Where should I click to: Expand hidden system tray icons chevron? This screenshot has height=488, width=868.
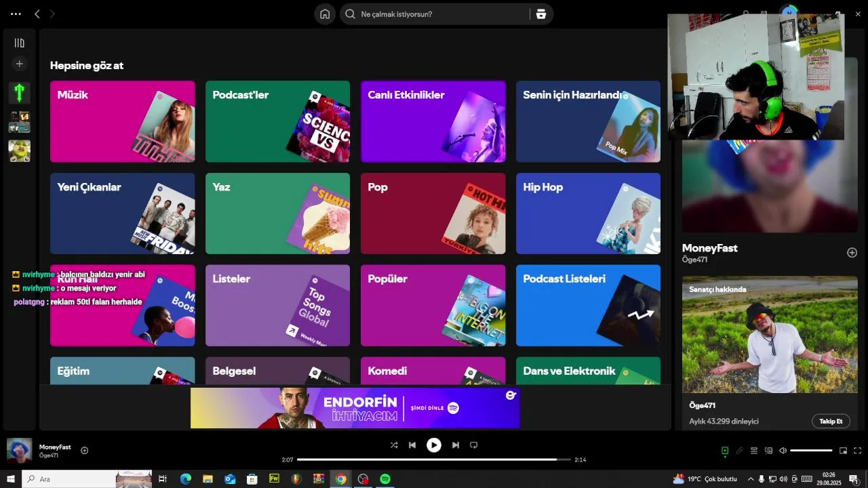[x=750, y=479]
